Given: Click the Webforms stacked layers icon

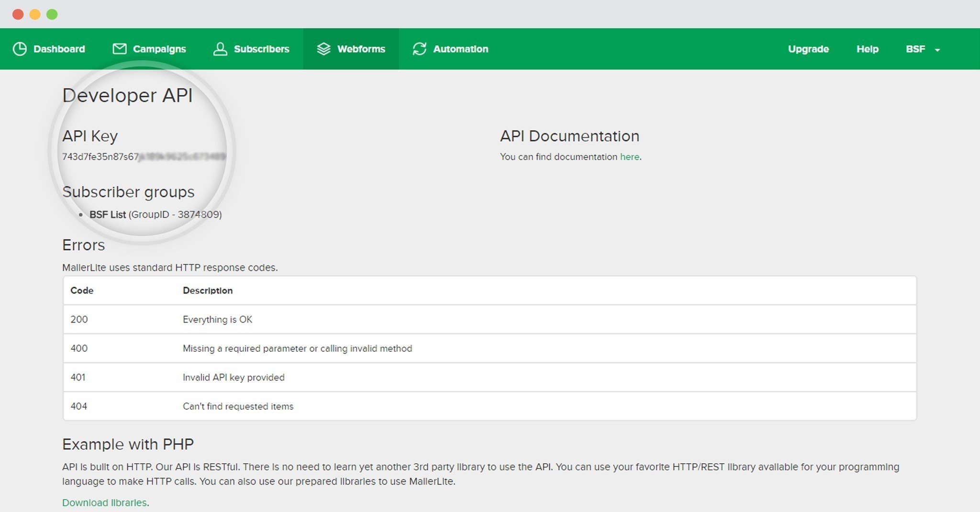Looking at the screenshot, I should (323, 49).
